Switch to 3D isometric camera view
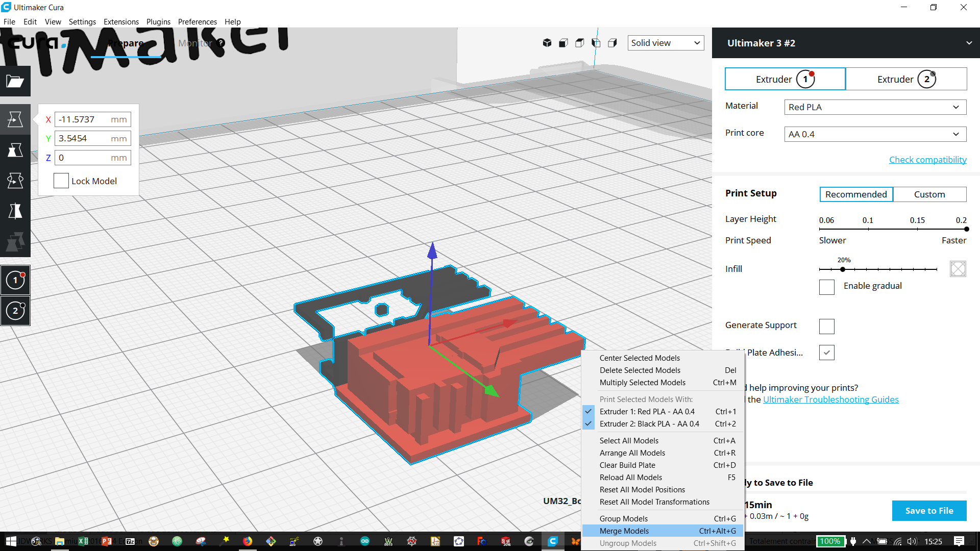The image size is (980, 551). pos(547,43)
